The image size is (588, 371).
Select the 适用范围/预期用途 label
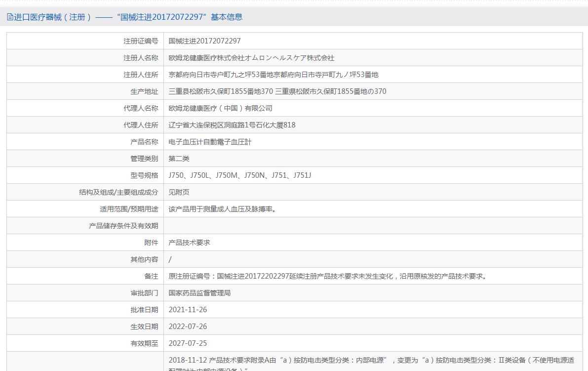(x=129, y=209)
